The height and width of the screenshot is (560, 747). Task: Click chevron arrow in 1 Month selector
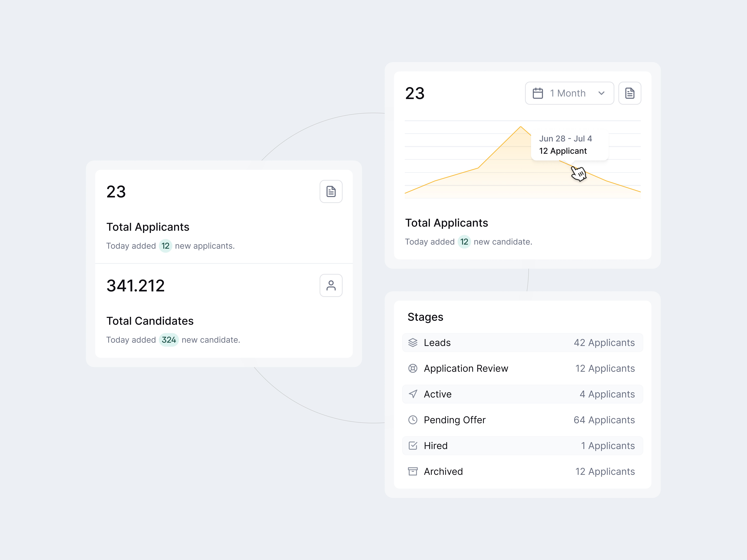[601, 93]
